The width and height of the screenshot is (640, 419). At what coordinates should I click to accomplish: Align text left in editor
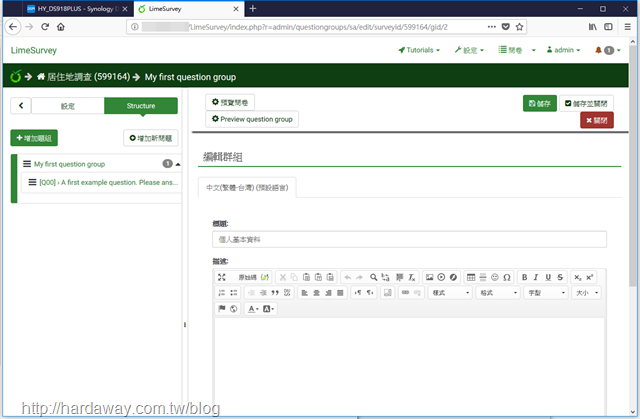304,293
